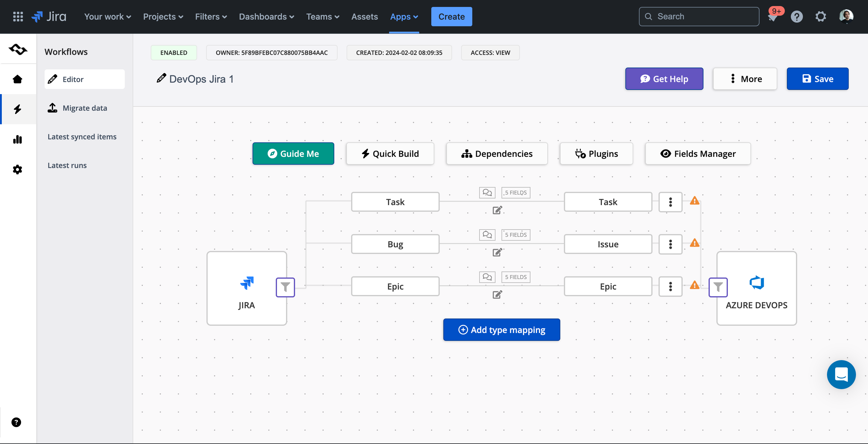Open Latest runs

click(x=67, y=165)
